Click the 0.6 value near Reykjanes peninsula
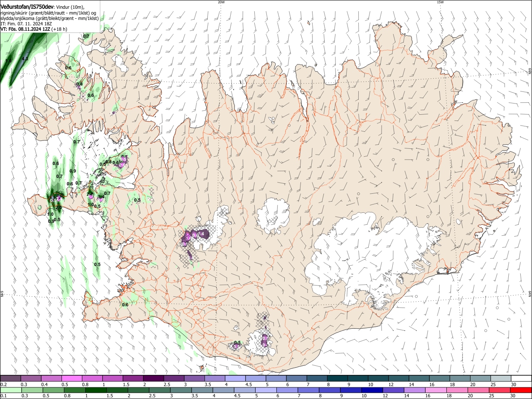The image size is (532, 399). tap(125, 305)
